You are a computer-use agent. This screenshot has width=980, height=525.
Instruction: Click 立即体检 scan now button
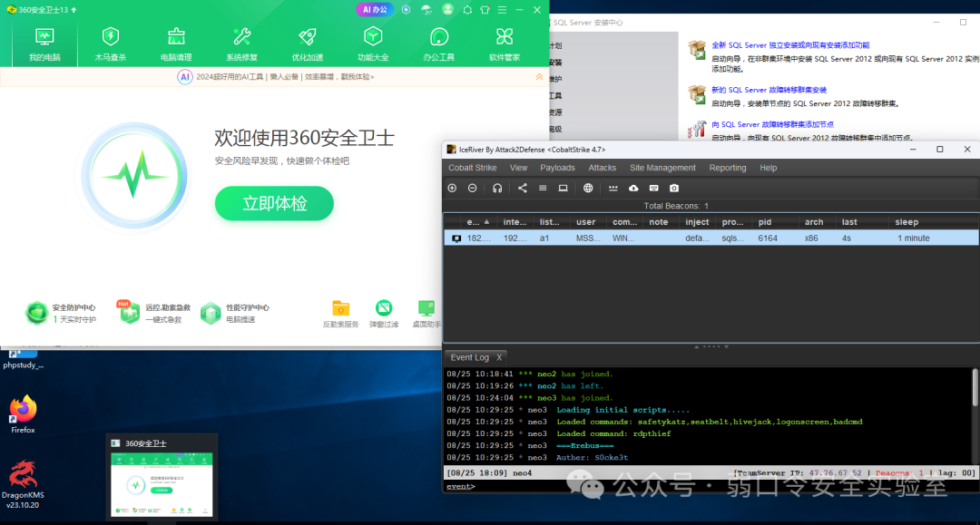(x=274, y=203)
